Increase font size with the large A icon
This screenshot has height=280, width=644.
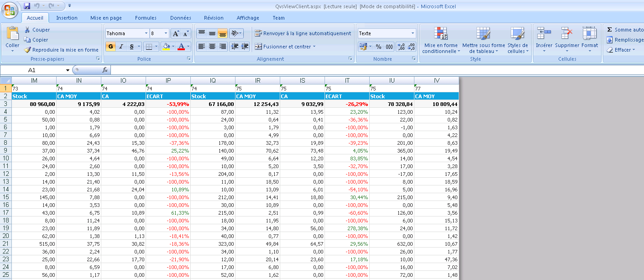(x=176, y=33)
